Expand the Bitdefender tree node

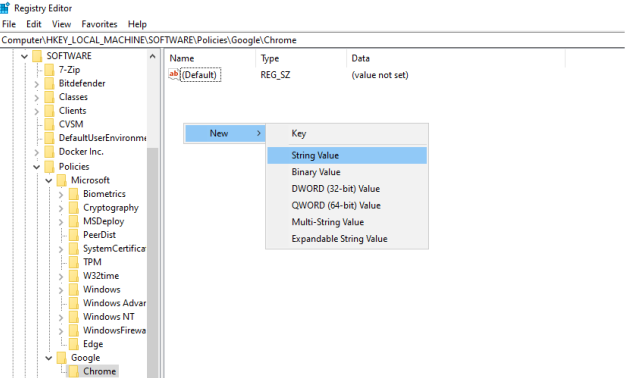(x=37, y=84)
